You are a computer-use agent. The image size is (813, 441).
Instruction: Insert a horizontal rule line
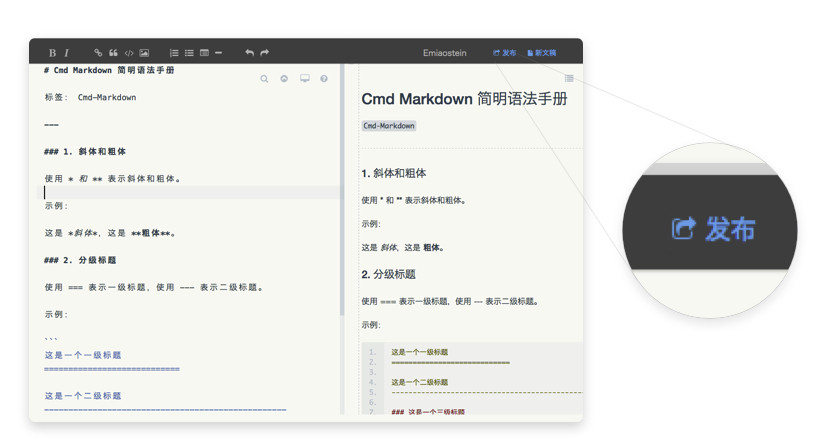click(x=218, y=53)
